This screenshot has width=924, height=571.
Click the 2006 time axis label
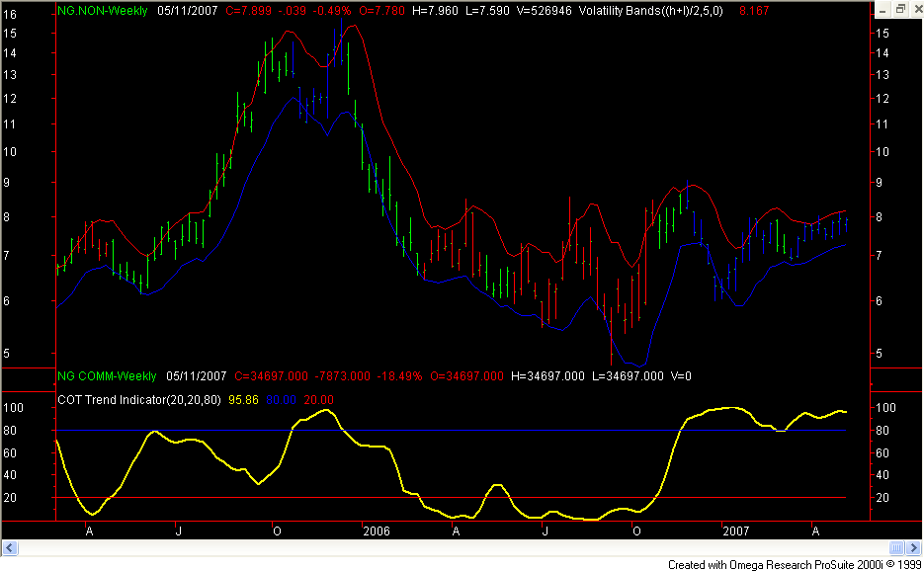coord(377,531)
